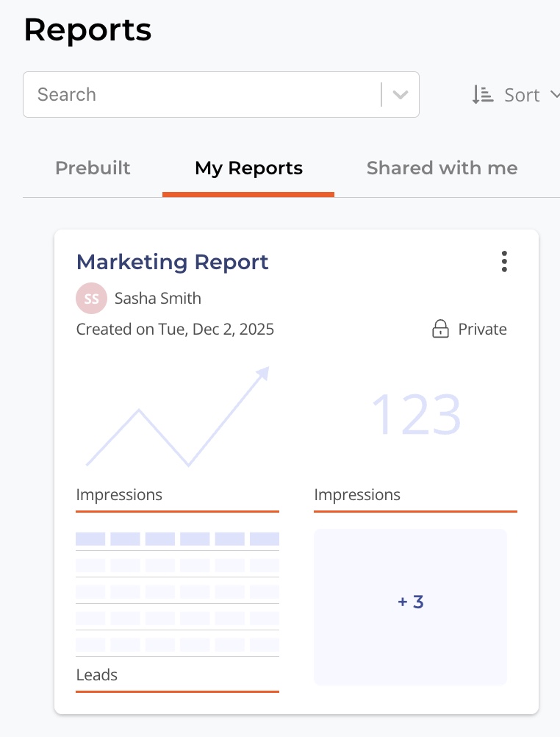Screen dimensions: 560x737
Task: Open the Marketing Report title link
Action: point(173,262)
